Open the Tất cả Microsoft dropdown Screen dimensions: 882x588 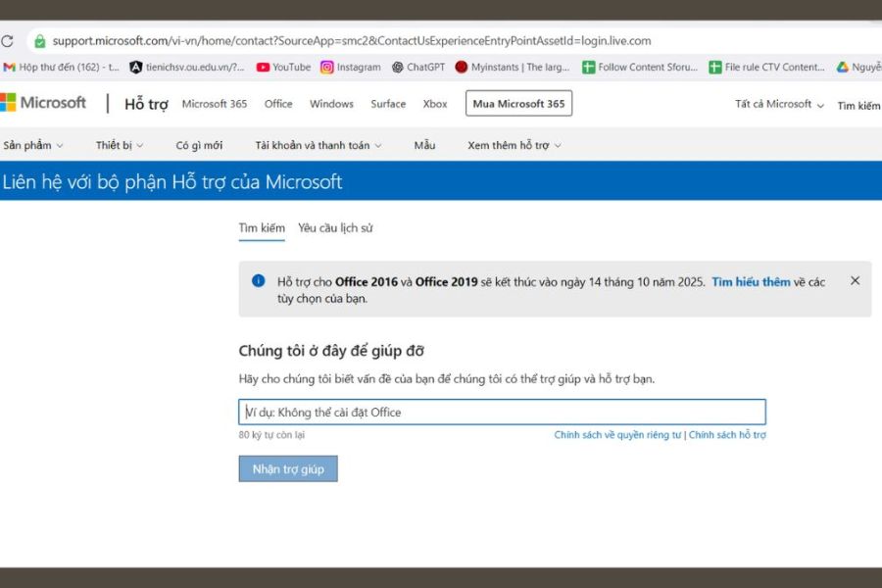click(779, 104)
